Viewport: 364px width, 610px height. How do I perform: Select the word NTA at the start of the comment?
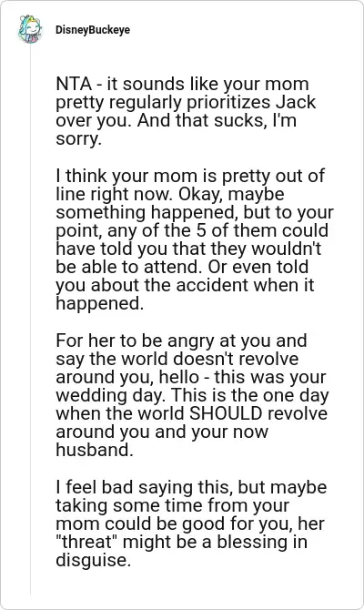click(74, 84)
